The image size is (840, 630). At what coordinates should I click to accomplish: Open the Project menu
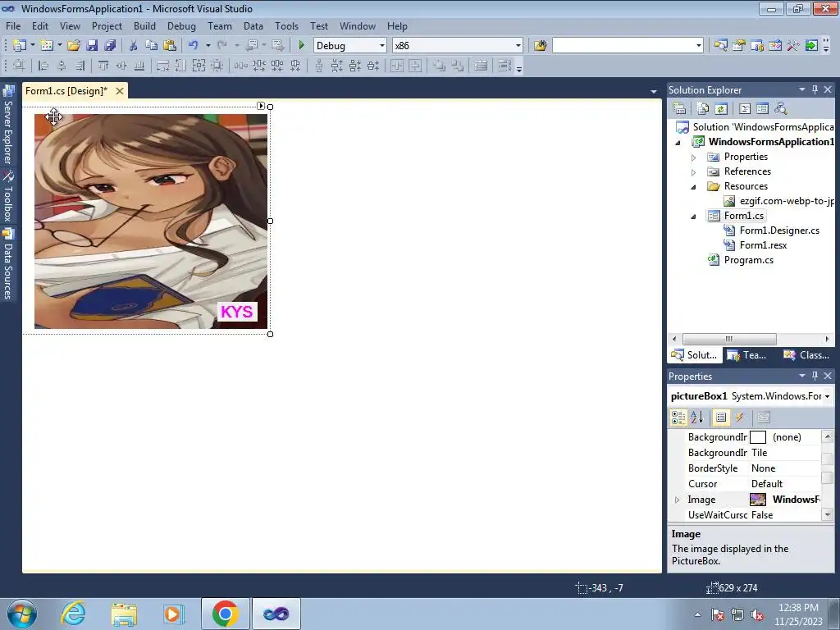click(107, 26)
